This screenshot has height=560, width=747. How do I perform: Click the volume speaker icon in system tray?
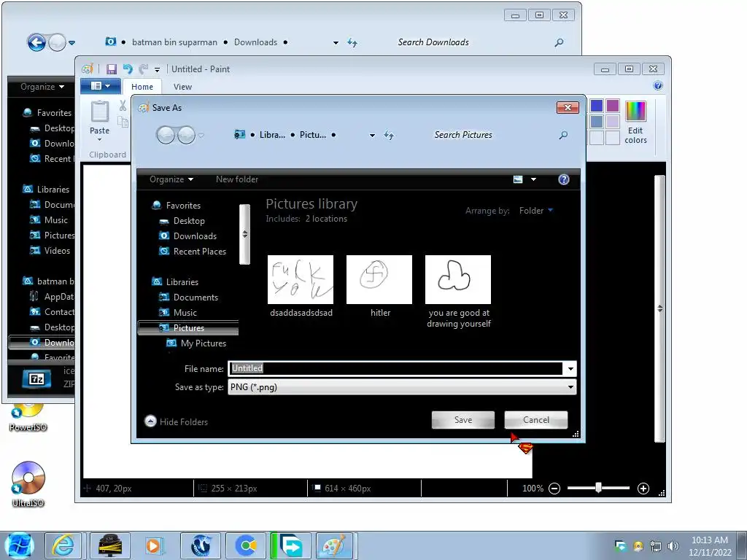673,546
